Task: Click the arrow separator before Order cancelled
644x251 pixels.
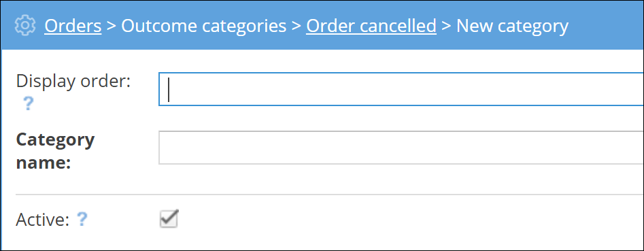Action: (x=296, y=27)
